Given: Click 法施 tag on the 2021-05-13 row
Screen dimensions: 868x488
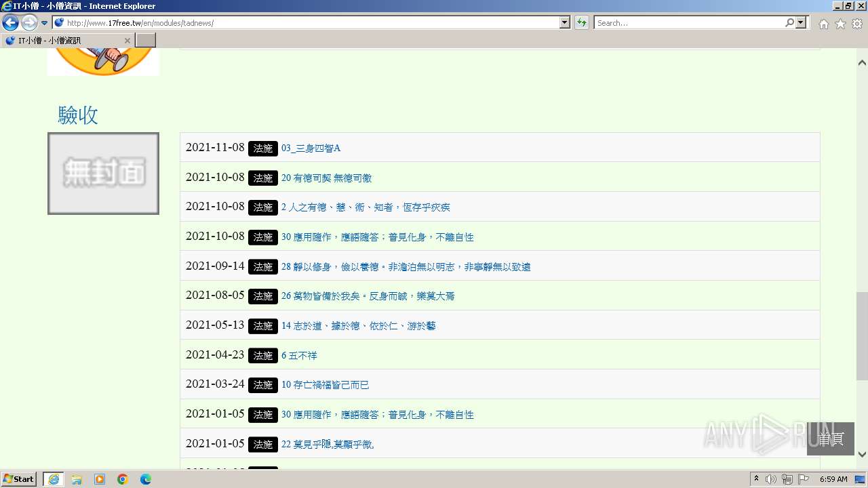Looking at the screenshot, I should pos(263,326).
